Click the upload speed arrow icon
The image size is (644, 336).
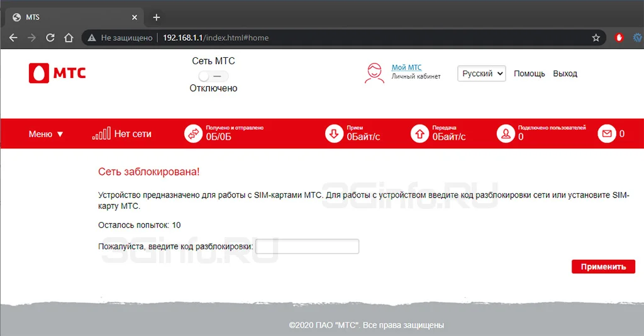[x=419, y=133]
